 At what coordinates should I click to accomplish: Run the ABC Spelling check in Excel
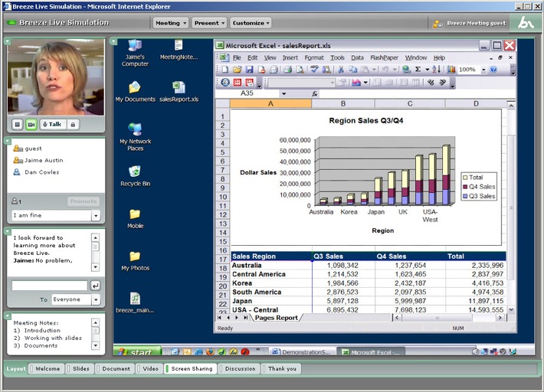(314, 70)
